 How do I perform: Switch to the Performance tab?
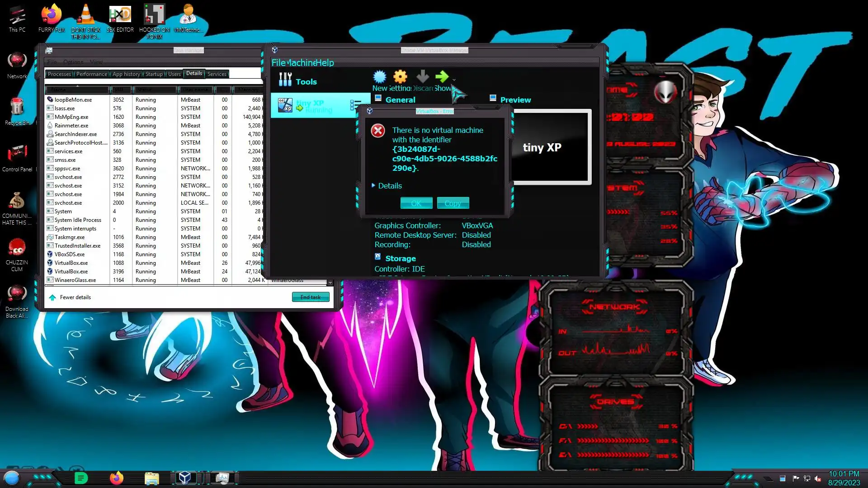92,74
